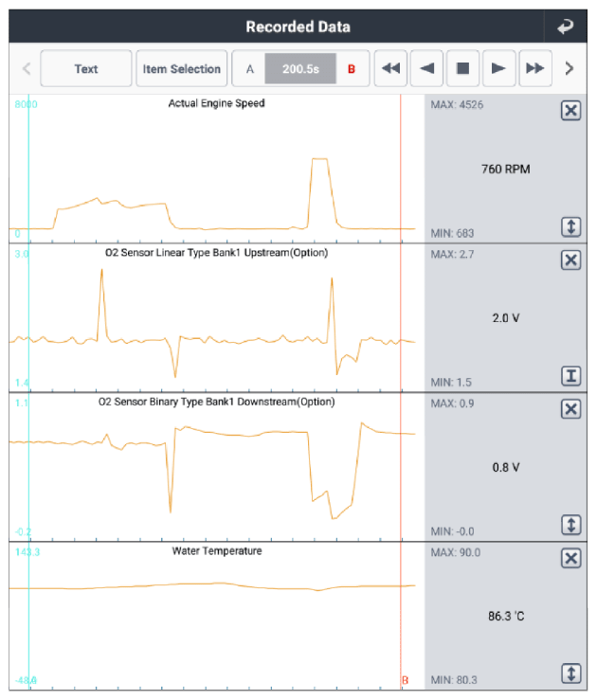Click the 0.8 V sensor value

(x=505, y=467)
